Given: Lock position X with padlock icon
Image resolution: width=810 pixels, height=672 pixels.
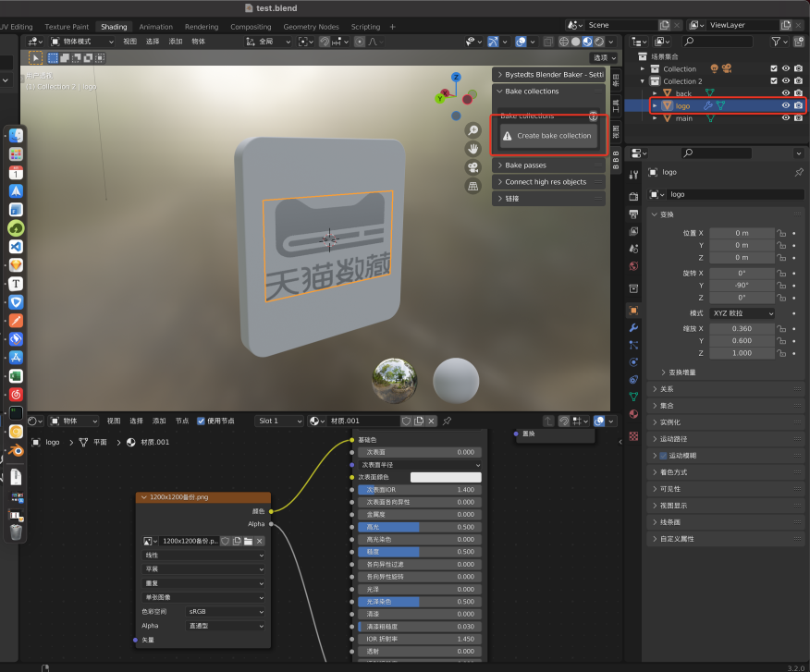Looking at the screenshot, I should 781,233.
